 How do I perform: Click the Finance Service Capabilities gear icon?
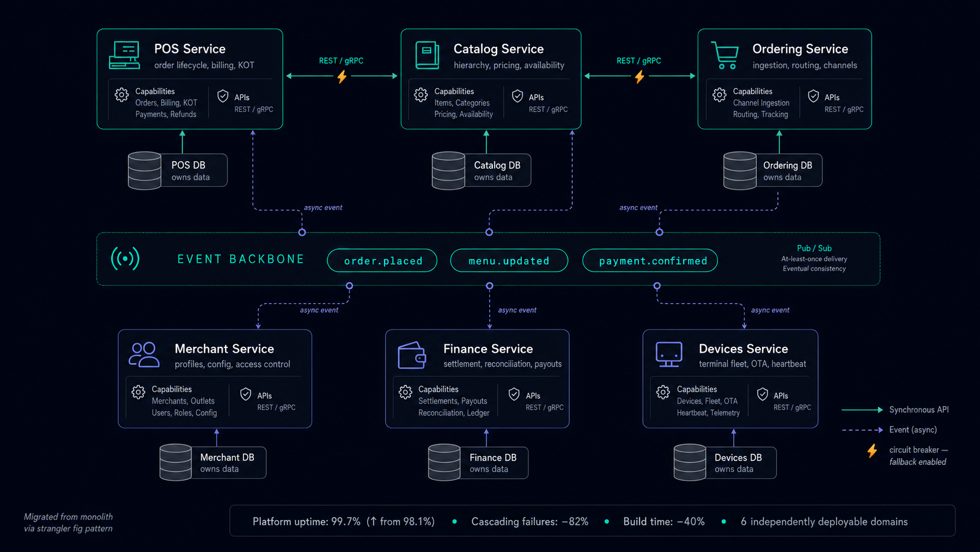click(406, 392)
